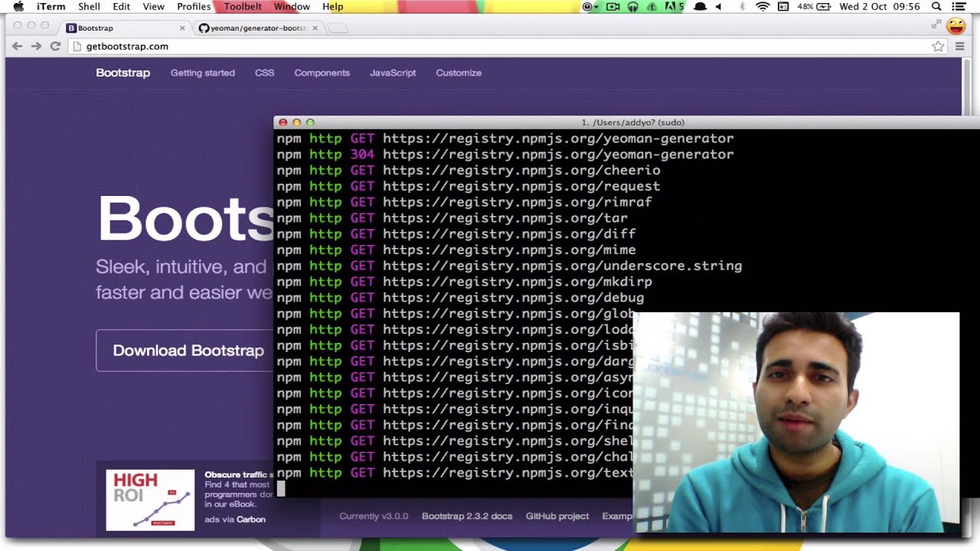The width and height of the screenshot is (980, 551).
Task: Click the Adobe menu bar icon
Action: (x=675, y=6)
